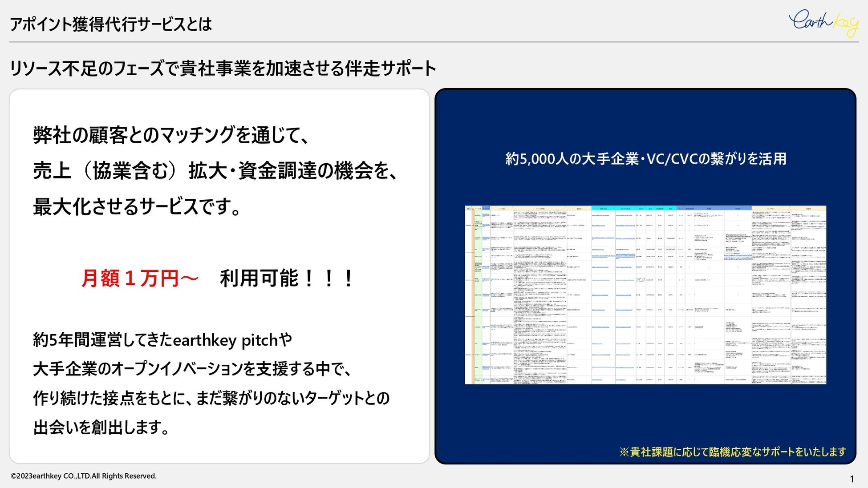Click the empty dark blue panel area below heading
868x488 pixels.
click(x=645, y=187)
